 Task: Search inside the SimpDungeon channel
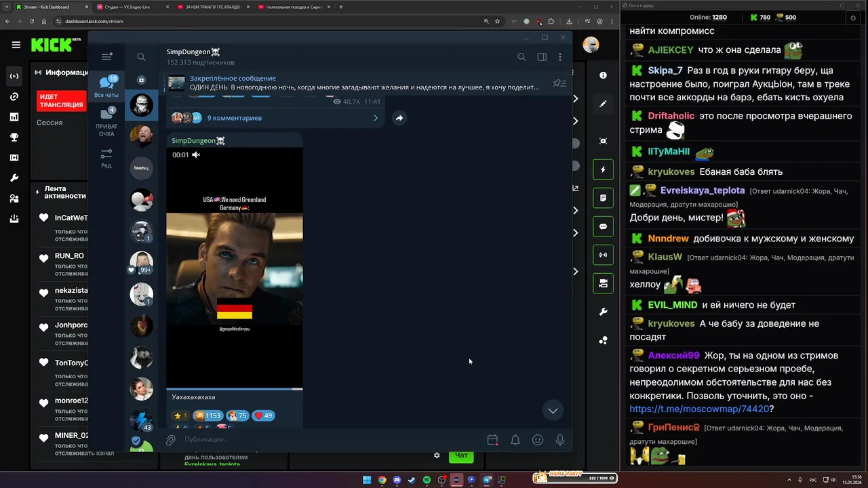tap(521, 57)
